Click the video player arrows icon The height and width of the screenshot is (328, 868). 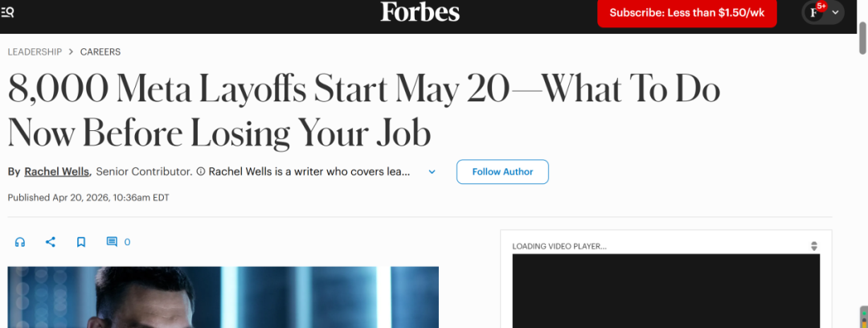(x=813, y=246)
